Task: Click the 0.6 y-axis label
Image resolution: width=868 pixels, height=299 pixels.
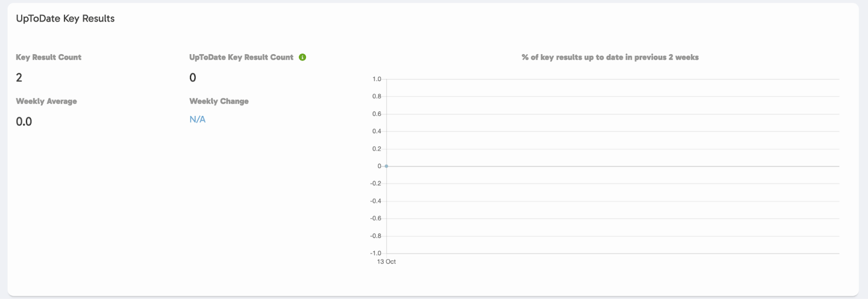Action: (x=376, y=114)
